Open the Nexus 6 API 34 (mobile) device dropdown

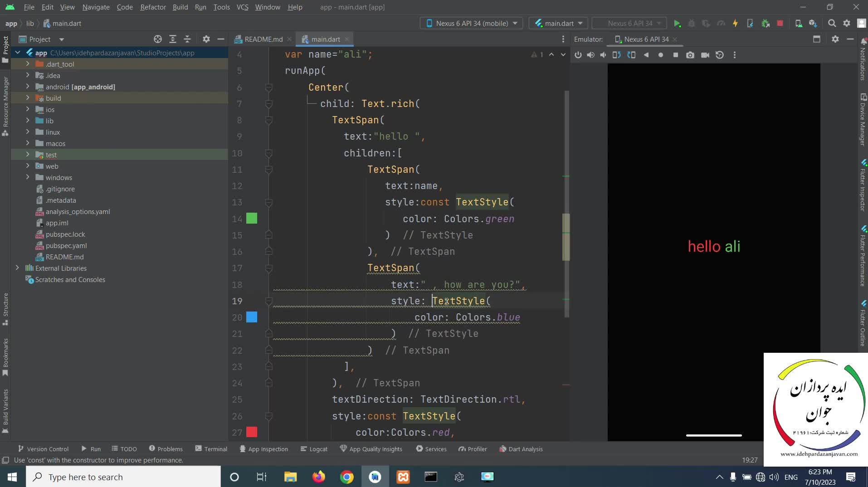pos(471,24)
